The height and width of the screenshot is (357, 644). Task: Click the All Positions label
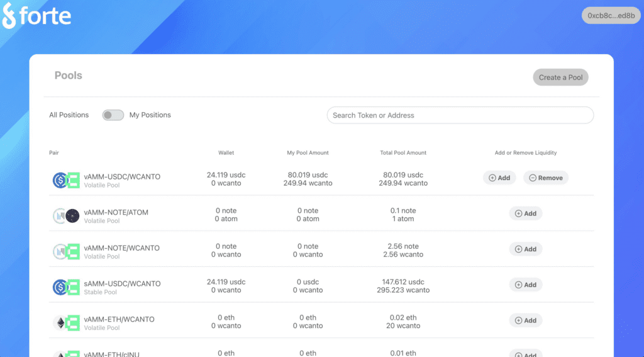(x=69, y=115)
